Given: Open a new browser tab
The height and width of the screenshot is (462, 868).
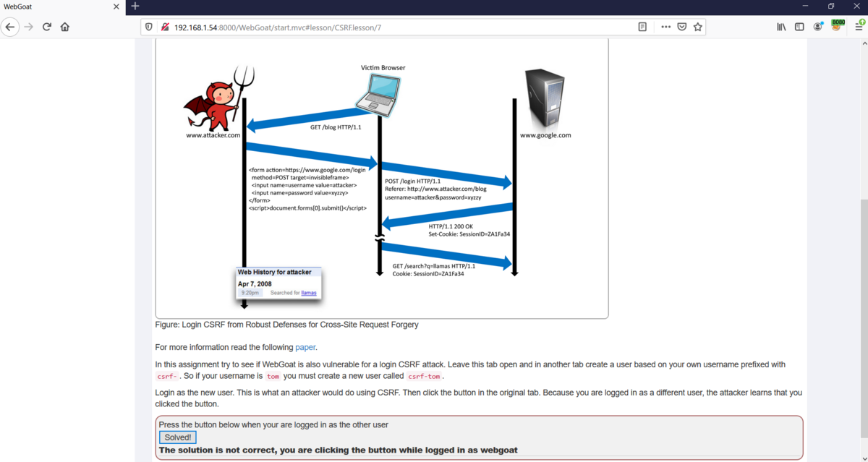Looking at the screenshot, I should coord(135,7).
